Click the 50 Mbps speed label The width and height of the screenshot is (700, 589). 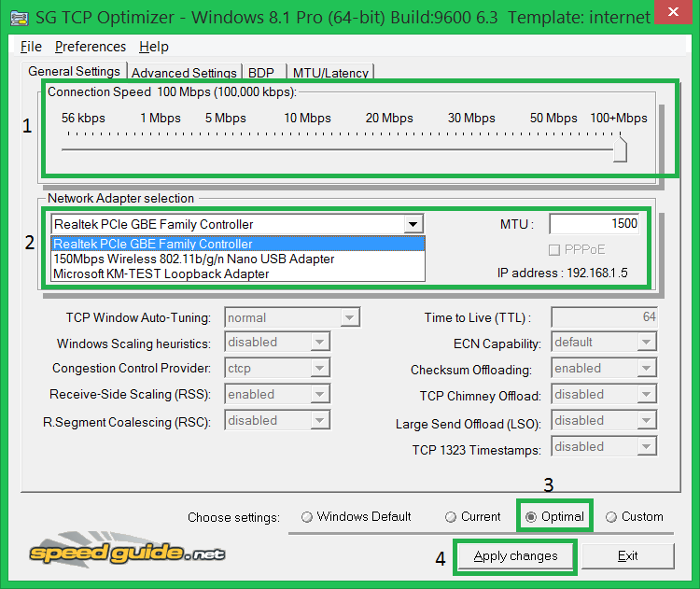(553, 118)
